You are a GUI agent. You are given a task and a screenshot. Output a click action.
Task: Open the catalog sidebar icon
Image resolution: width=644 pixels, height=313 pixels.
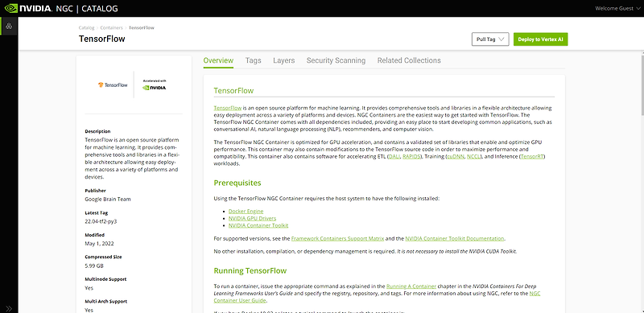pos(9,27)
